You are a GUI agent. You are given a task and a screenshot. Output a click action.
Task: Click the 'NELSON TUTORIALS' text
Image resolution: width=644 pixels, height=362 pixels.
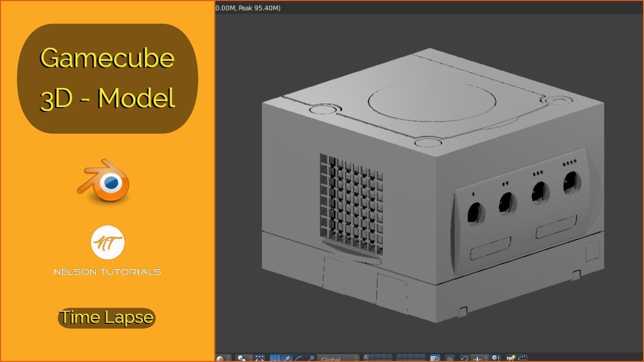pyautogui.click(x=107, y=272)
